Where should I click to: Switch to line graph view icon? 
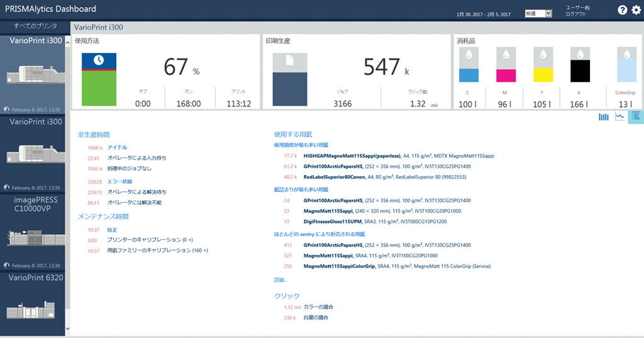[619, 117]
